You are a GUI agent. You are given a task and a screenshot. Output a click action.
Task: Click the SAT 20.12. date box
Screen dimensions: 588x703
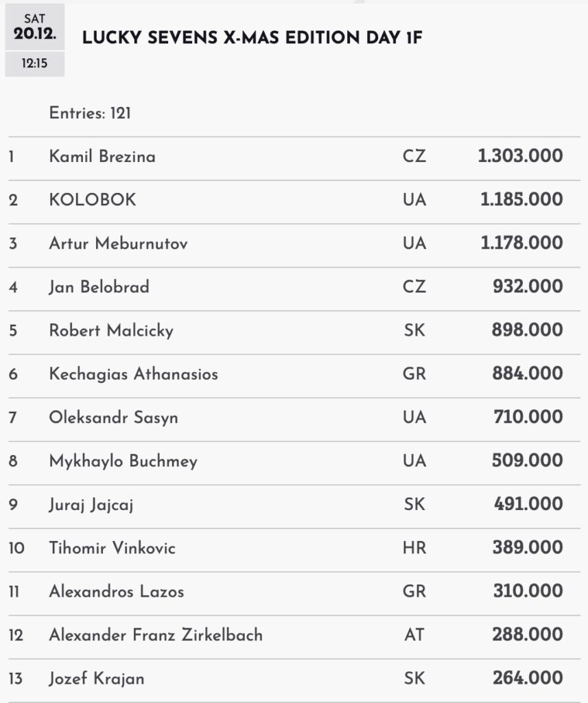pyautogui.click(x=35, y=26)
